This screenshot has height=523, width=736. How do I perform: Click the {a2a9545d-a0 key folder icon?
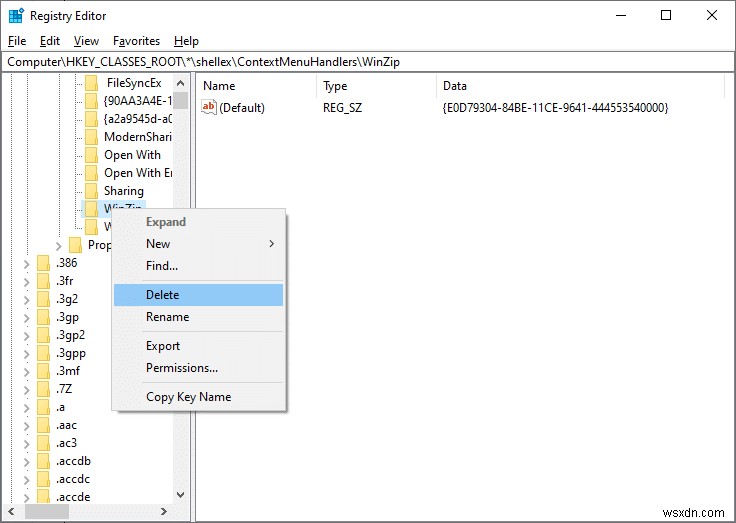pyautogui.click(x=91, y=119)
